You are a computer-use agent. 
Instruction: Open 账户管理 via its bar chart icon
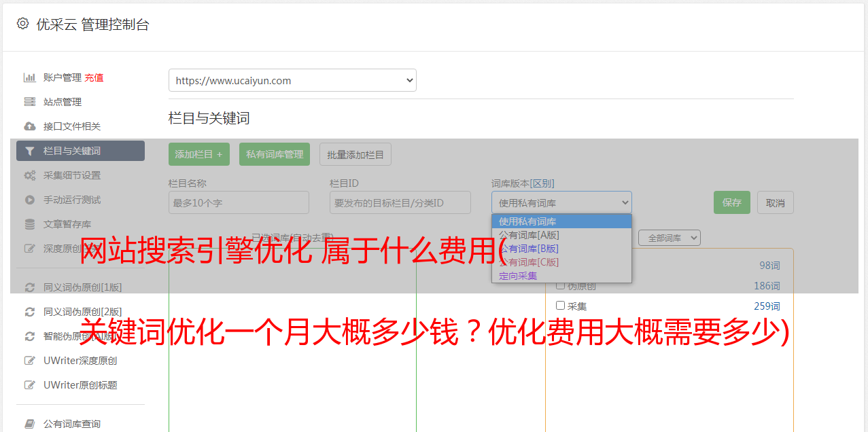(30, 77)
